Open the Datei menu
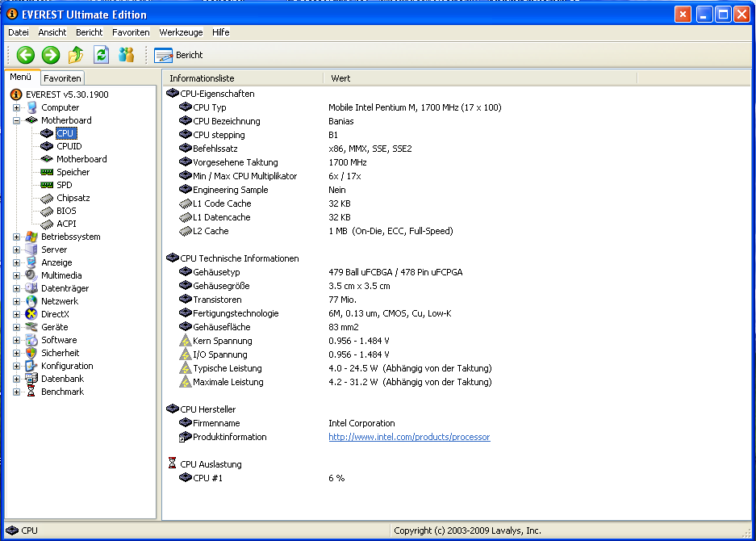 (19, 32)
